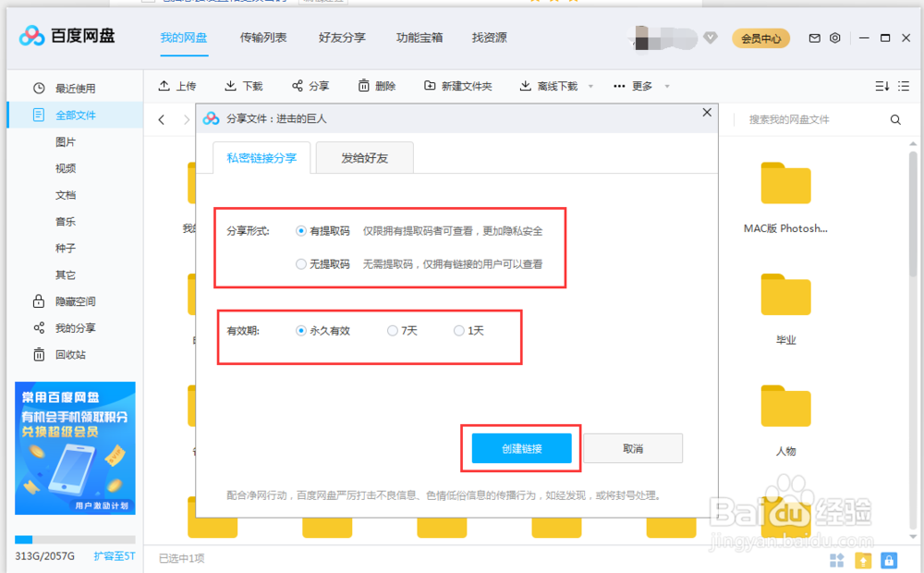The image size is (924, 573).
Task: Open the 人物 folder
Action: 785,421
